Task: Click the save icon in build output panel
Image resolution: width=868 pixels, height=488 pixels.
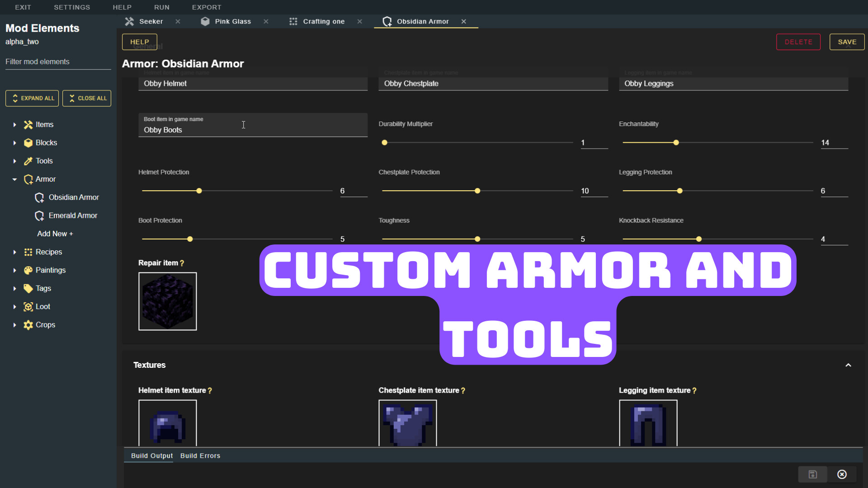Action: pyautogui.click(x=812, y=474)
